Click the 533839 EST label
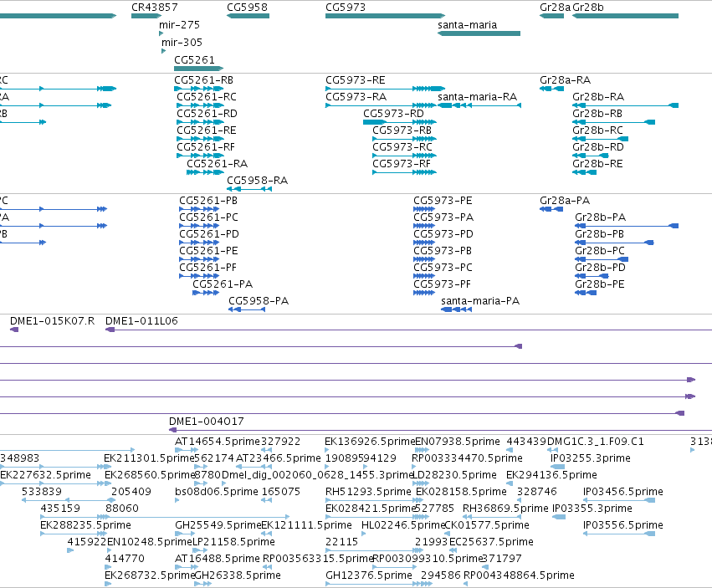Viewport: 712px width, 588px height. tap(42, 492)
